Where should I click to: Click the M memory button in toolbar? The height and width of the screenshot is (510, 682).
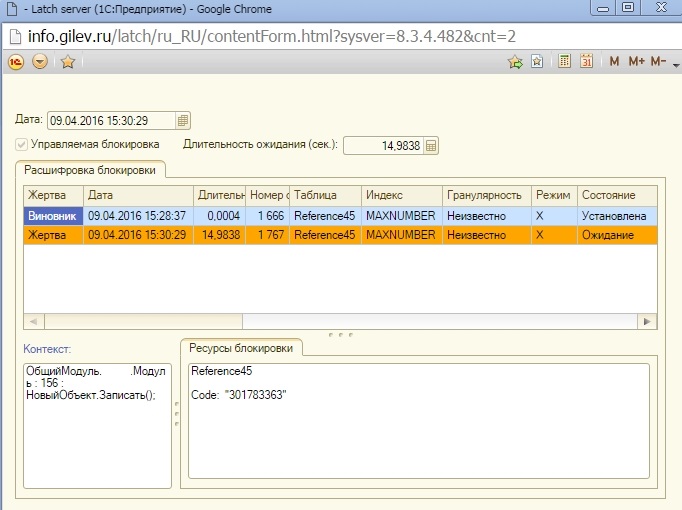tap(613, 62)
